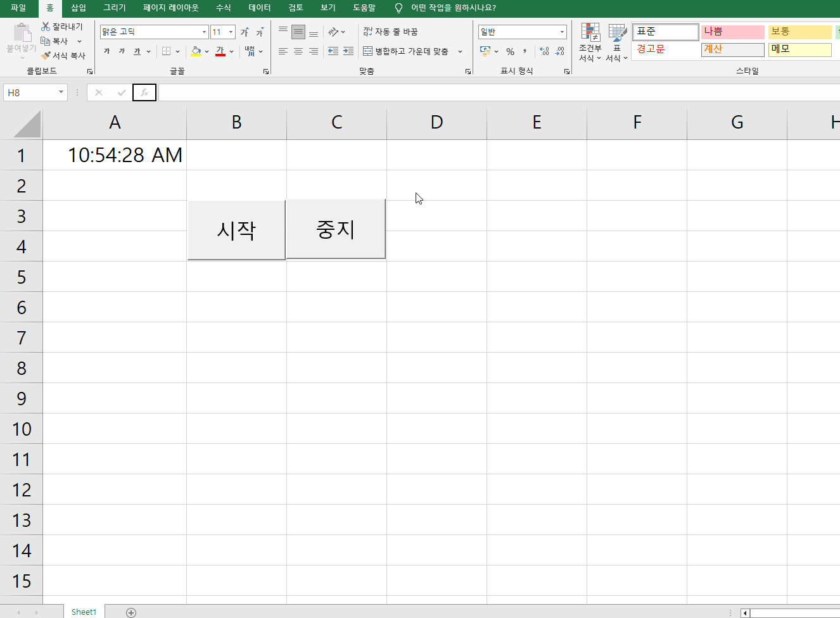Image resolution: width=840 pixels, height=618 pixels.
Task: Open the 데이터 (Data) ribbon tab
Action: click(x=260, y=8)
